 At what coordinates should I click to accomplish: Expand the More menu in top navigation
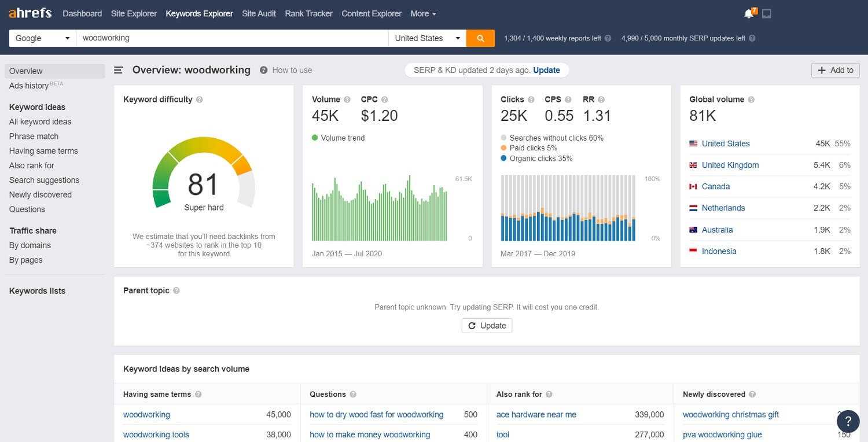(423, 13)
